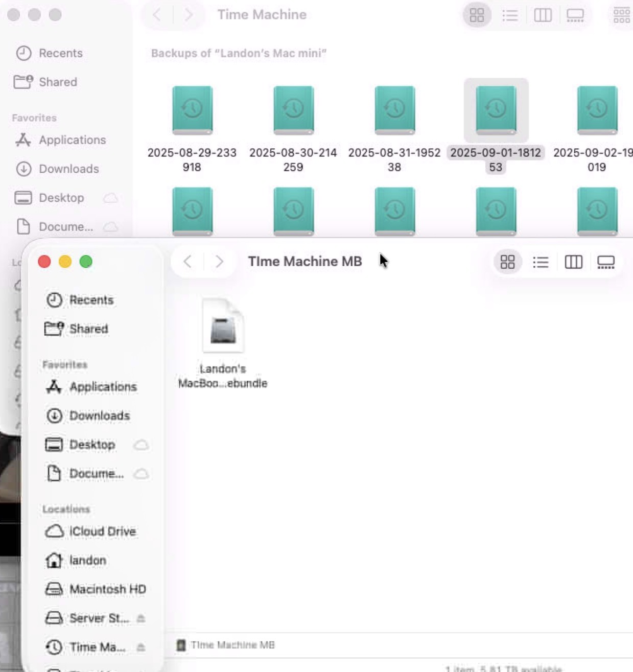Click 'Backups of Landon's Mac mini' heading
The height and width of the screenshot is (672, 633).
[x=239, y=53]
